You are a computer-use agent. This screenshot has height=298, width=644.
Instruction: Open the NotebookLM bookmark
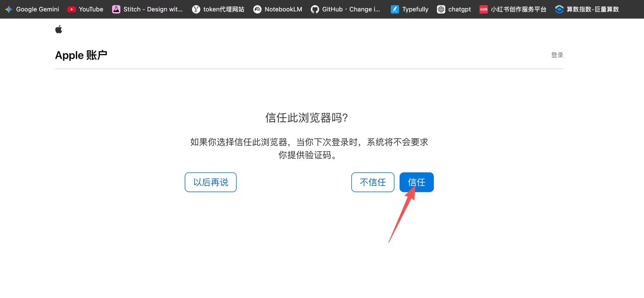(x=277, y=9)
